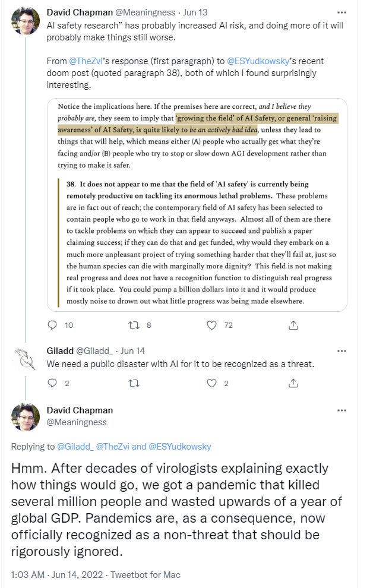The image size is (370, 588).
Task: Open @TheZvi mention in first tweet
Action: pos(87,62)
